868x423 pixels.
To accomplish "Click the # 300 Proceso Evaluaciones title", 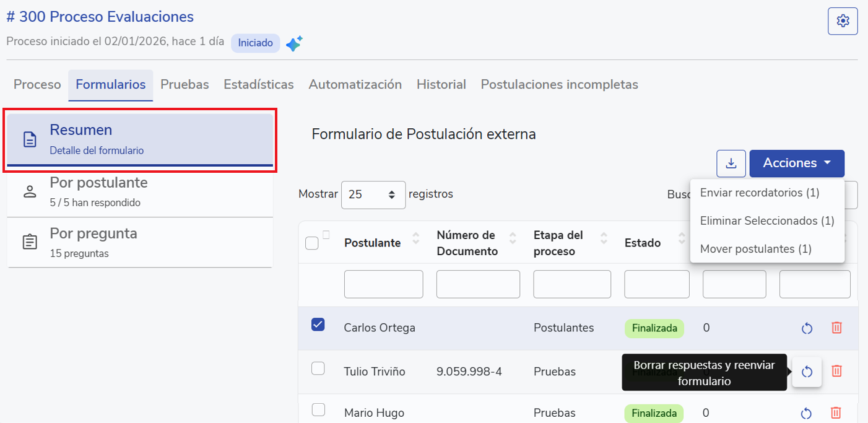I will (x=100, y=17).
